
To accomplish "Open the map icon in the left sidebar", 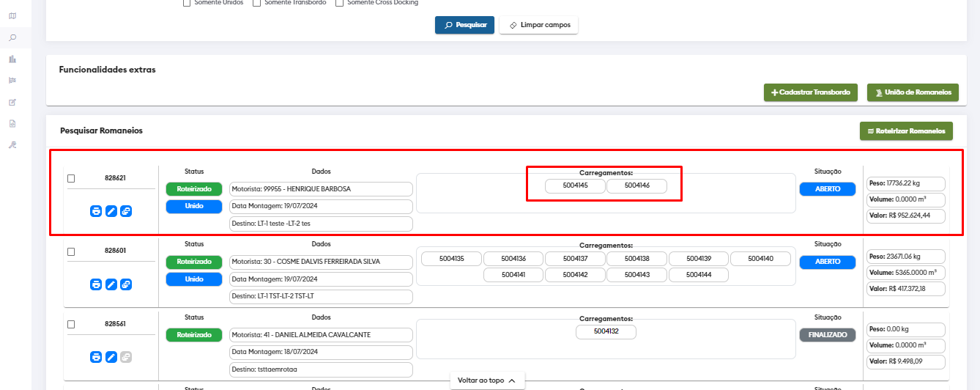I will [x=12, y=15].
